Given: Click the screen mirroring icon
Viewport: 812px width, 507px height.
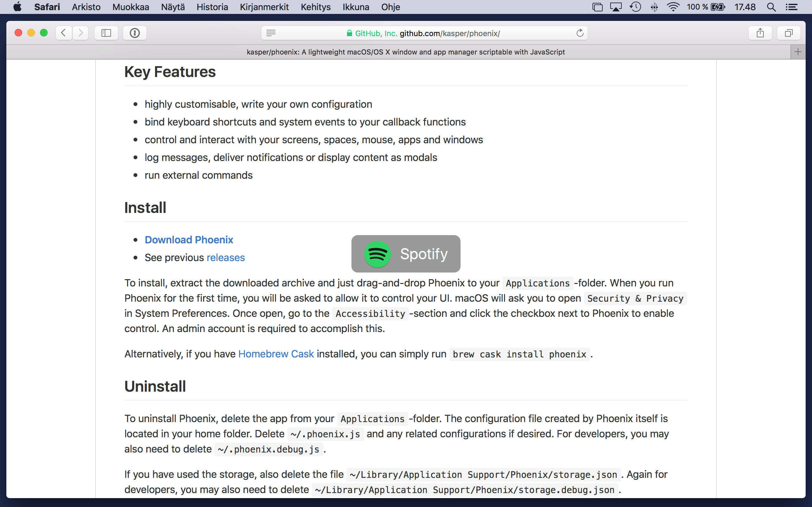Looking at the screenshot, I should point(616,7).
